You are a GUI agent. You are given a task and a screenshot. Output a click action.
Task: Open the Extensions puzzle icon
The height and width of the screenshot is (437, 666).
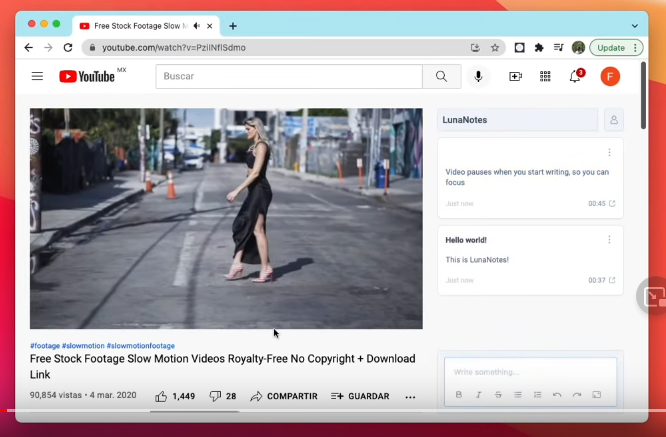[539, 48]
